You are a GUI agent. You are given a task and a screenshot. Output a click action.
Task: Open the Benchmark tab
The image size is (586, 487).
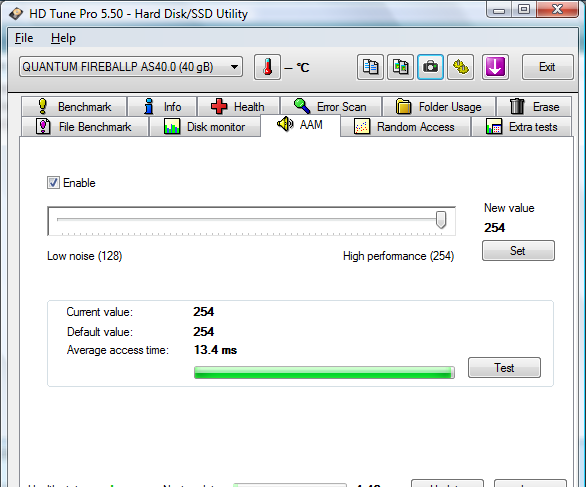(x=74, y=107)
